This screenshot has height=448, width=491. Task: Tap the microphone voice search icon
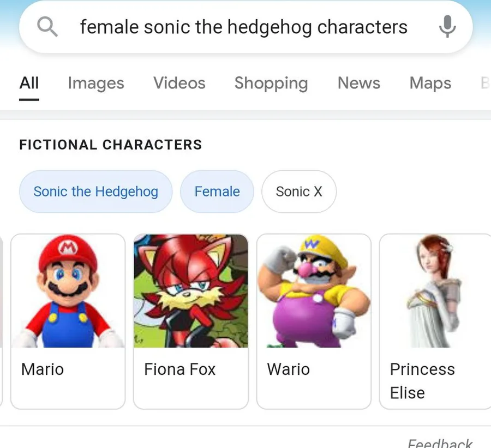click(x=447, y=26)
